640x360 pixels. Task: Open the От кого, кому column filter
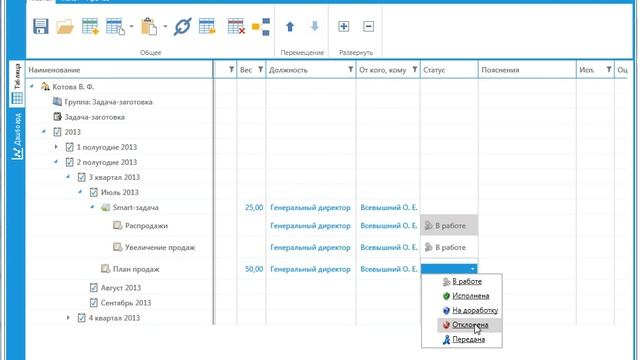click(x=414, y=69)
